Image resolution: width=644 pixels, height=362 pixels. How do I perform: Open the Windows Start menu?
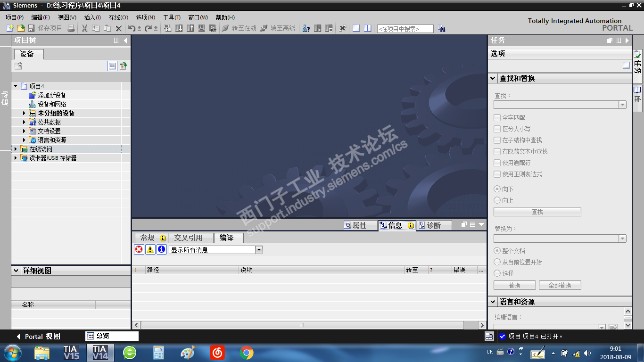(x=12, y=353)
